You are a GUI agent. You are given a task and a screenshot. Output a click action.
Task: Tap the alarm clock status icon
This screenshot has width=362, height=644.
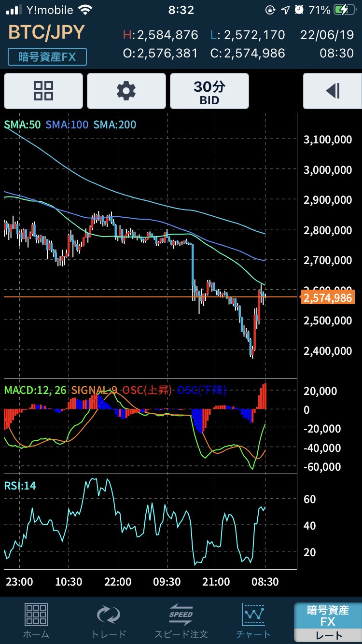(299, 10)
